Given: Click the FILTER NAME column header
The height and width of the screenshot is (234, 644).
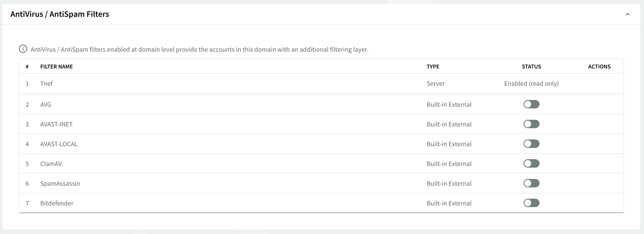Looking at the screenshot, I should (x=56, y=66).
